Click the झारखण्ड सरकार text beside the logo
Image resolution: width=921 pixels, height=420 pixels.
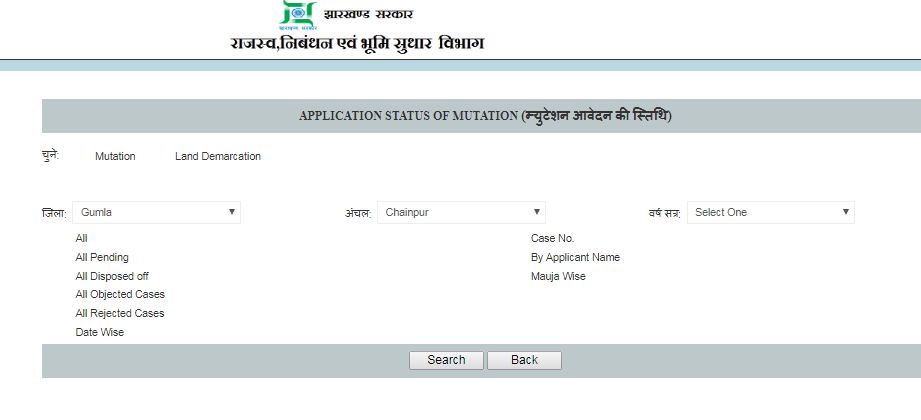click(369, 14)
